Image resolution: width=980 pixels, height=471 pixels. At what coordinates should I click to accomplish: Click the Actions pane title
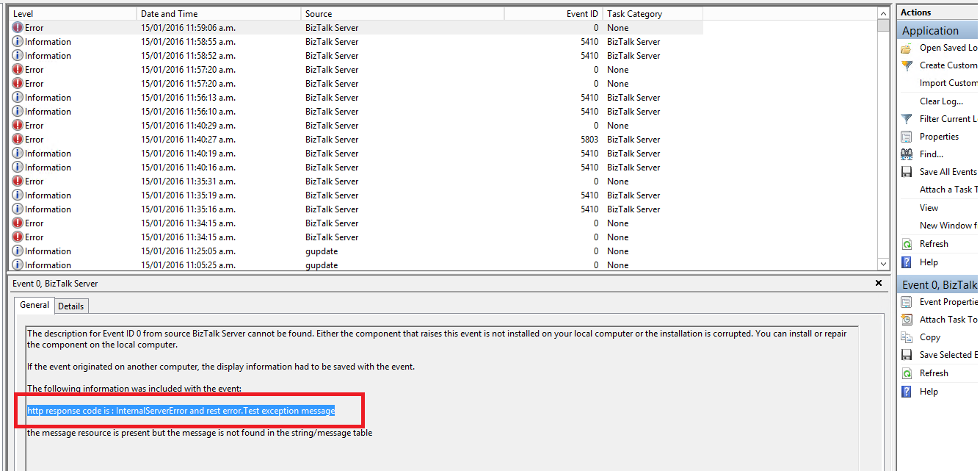click(915, 12)
